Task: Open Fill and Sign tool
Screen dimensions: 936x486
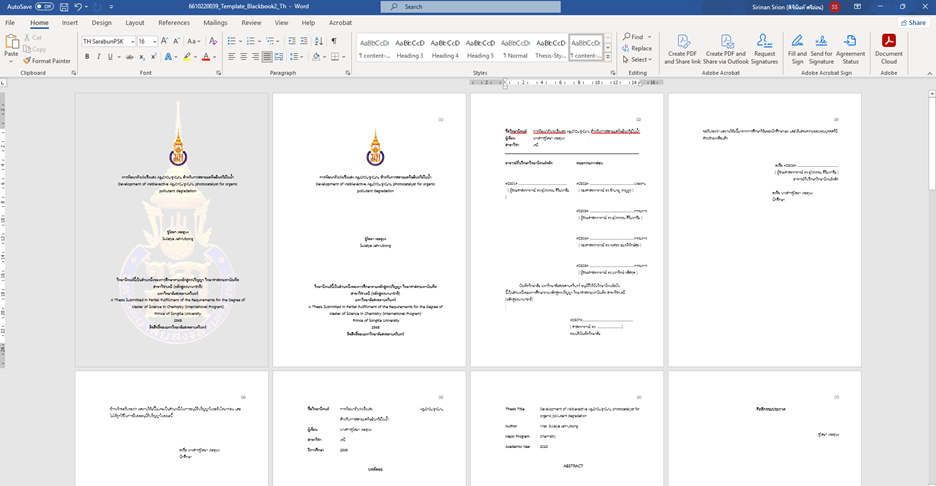Action: (x=797, y=50)
